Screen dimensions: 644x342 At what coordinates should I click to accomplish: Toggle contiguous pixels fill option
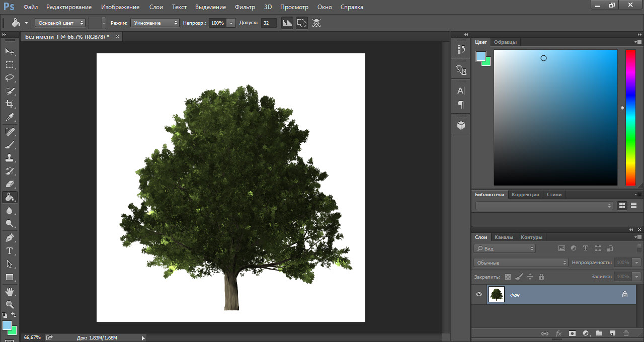301,23
